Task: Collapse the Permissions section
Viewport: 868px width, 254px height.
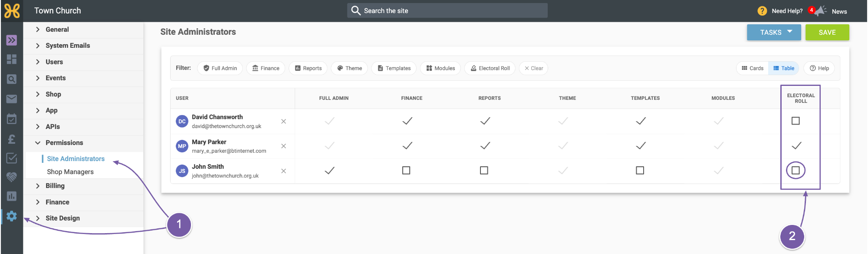Action: (83, 143)
